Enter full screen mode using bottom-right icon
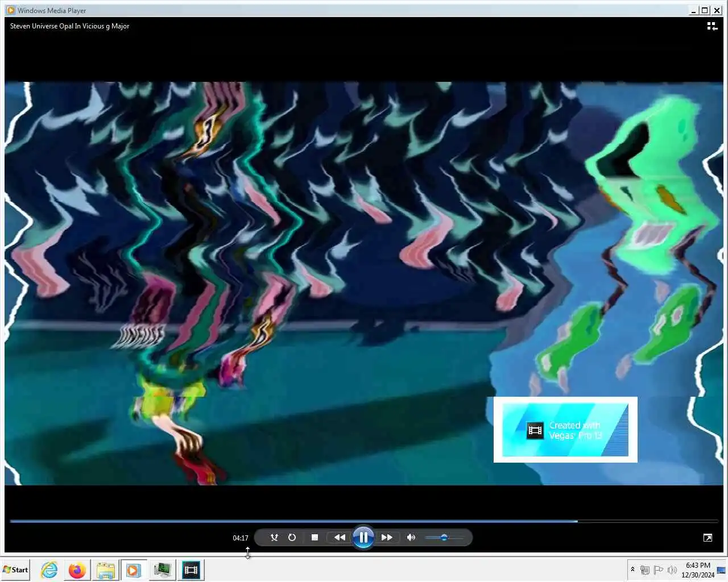728x582 pixels. (x=708, y=538)
